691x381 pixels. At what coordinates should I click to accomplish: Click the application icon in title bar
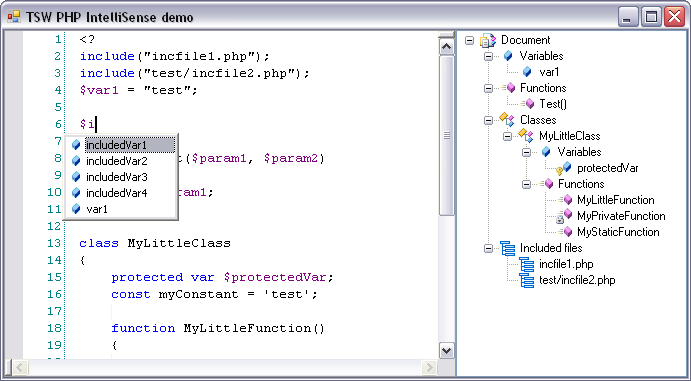pos(14,17)
